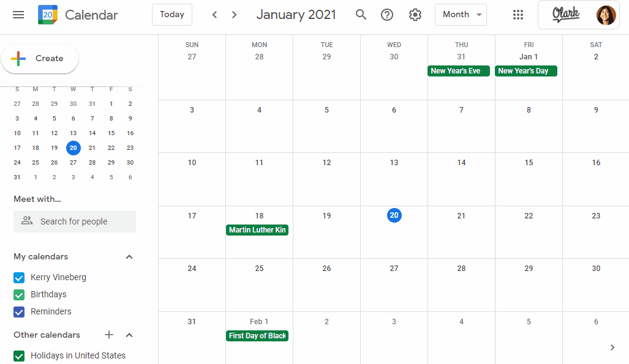The height and width of the screenshot is (364, 629).
Task: Uncheck the Kerry Vineberg calendar
Action: [x=19, y=278]
